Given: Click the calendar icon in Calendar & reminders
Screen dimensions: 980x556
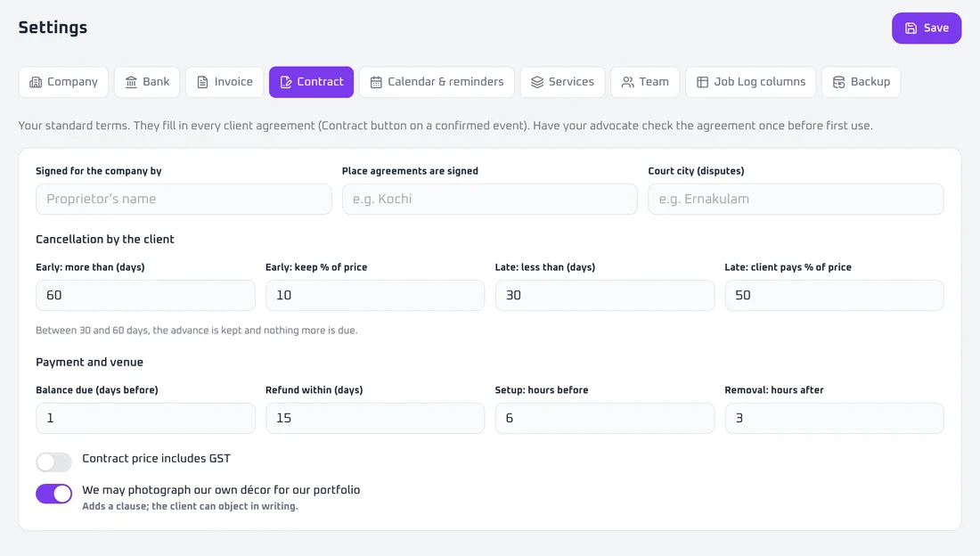Looking at the screenshot, I should pyautogui.click(x=376, y=83).
